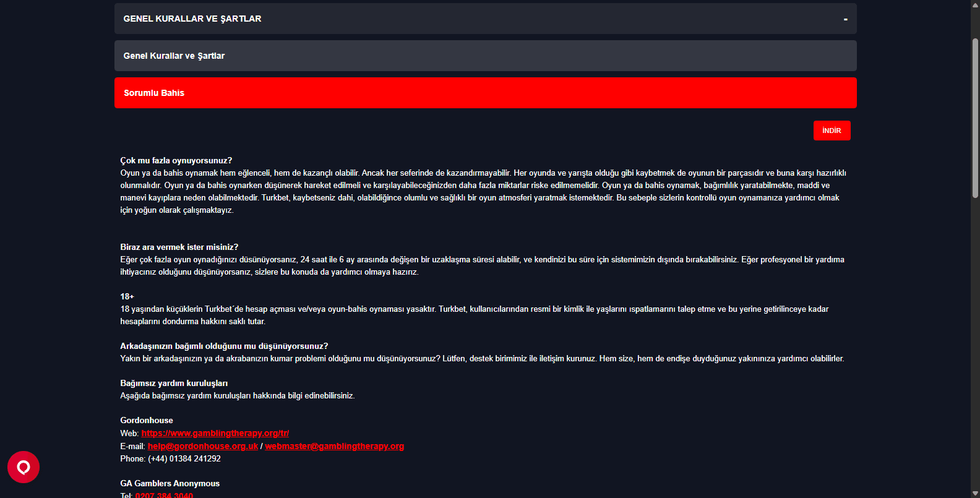Click the 'Arkadaşınızın bağımlı olduğunu mu düşünüyorsunuz?' heading
This screenshot has height=498, width=980.
[x=224, y=346]
